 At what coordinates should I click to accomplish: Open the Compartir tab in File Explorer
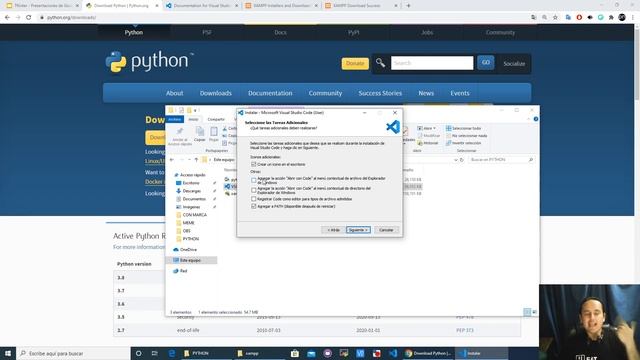(x=216, y=119)
